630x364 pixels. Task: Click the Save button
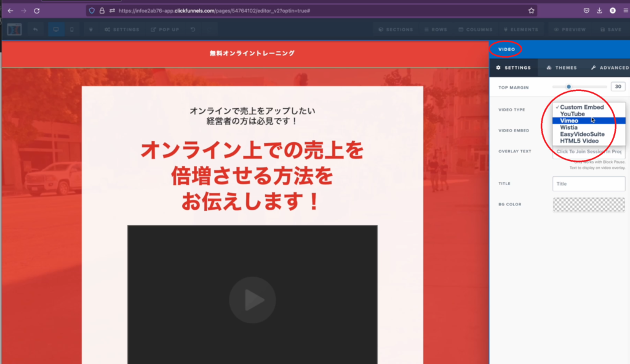coord(611,30)
